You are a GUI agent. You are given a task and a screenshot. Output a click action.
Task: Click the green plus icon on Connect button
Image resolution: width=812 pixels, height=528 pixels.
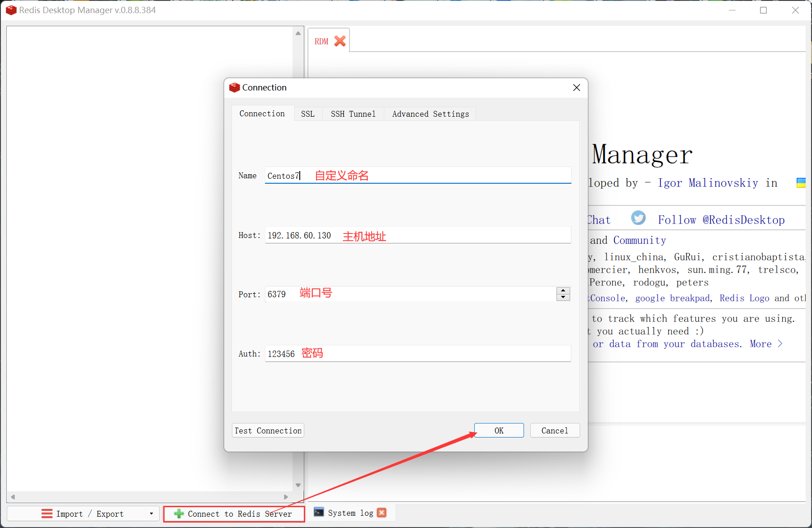click(x=178, y=514)
